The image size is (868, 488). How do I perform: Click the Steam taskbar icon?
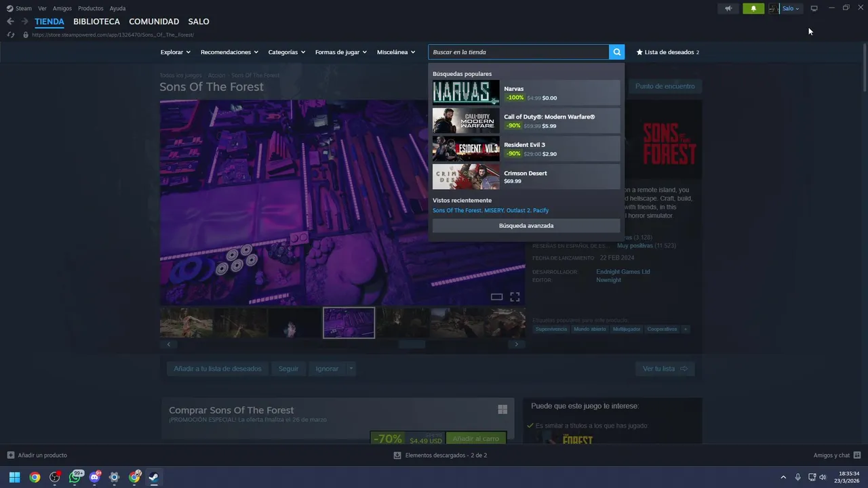155,477
